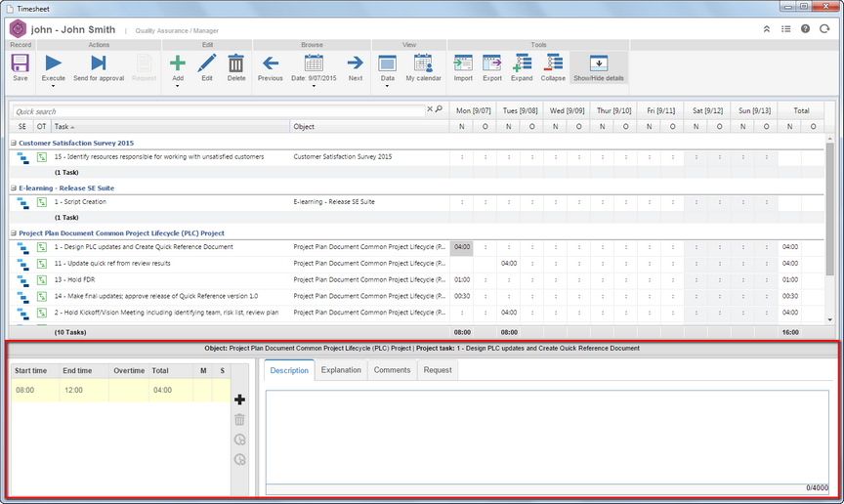The width and height of the screenshot is (844, 504).
Task: Select task 13 - Hold FDR row
Action: tap(417, 280)
